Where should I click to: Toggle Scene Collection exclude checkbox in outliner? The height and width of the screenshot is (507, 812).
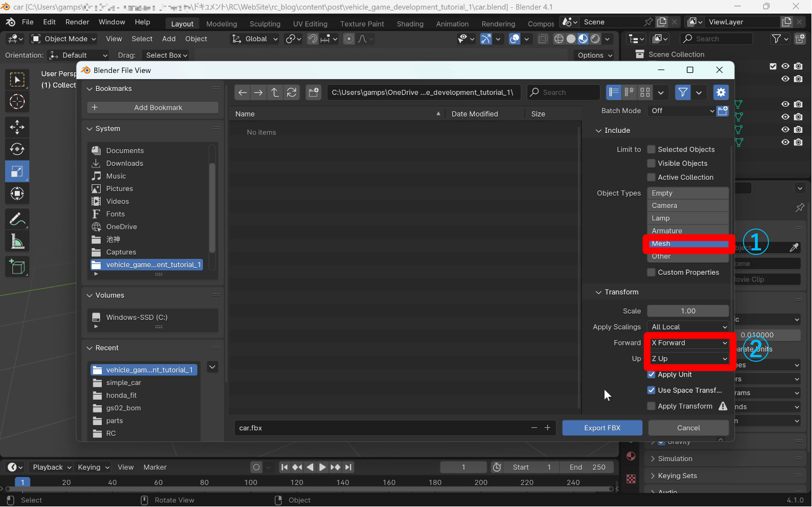point(773,66)
